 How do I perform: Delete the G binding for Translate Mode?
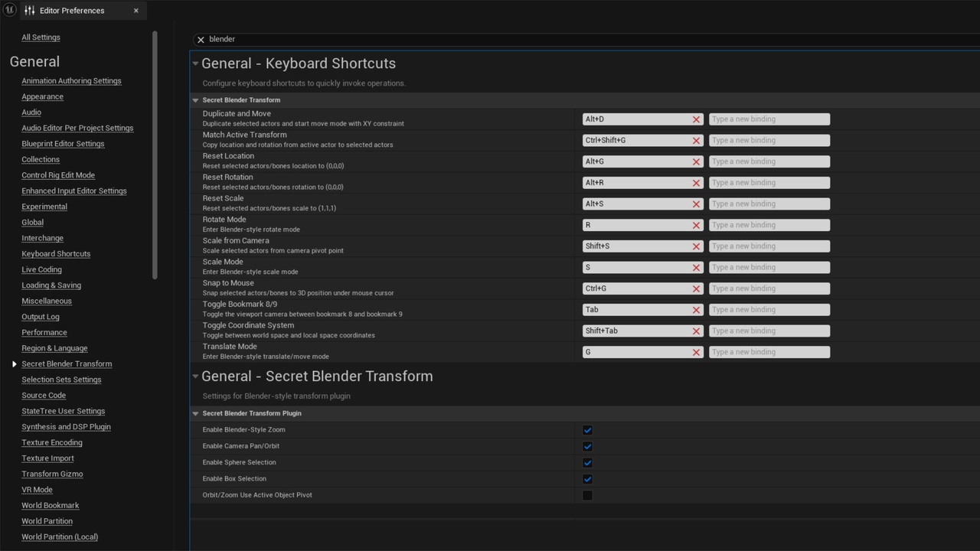[x=696, y=352]
